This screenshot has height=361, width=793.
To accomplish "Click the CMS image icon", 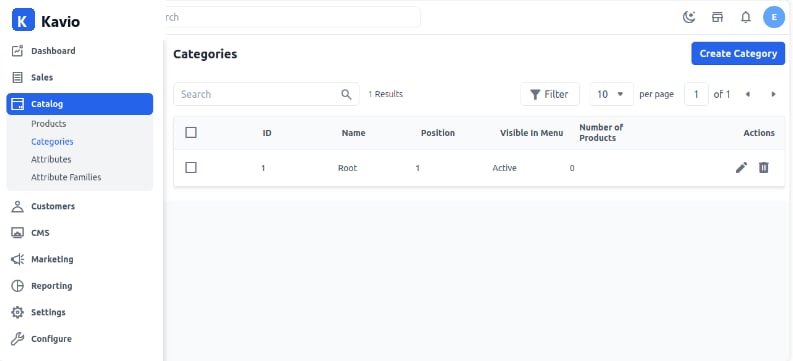I will coord(18,233).
